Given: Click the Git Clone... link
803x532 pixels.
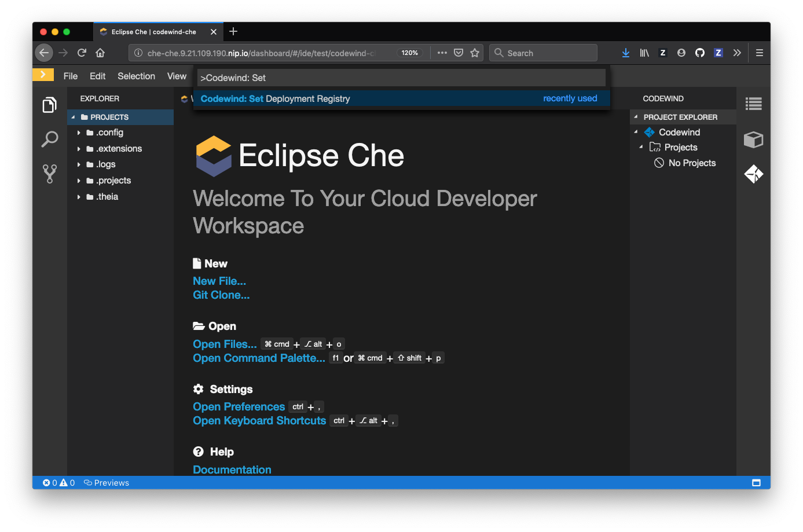Looking at the screenshot, I should [221, 295].
